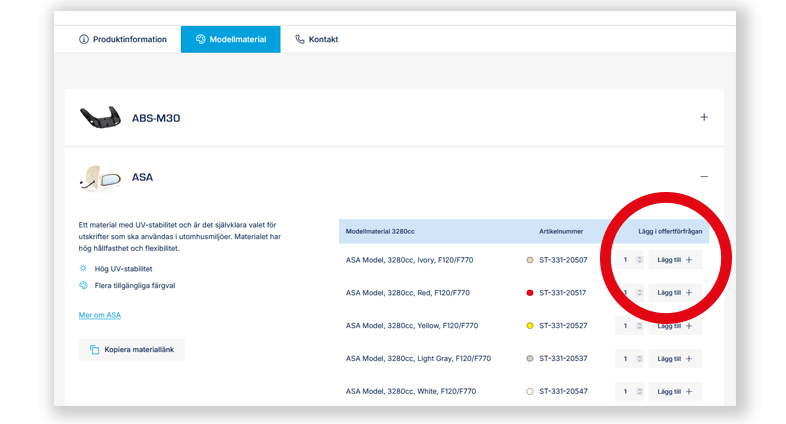This screenshot has height=424, width=786.
Task: Click the phone icon beside Kontakt
Action: pyautogui.click(x=300, y=40)
